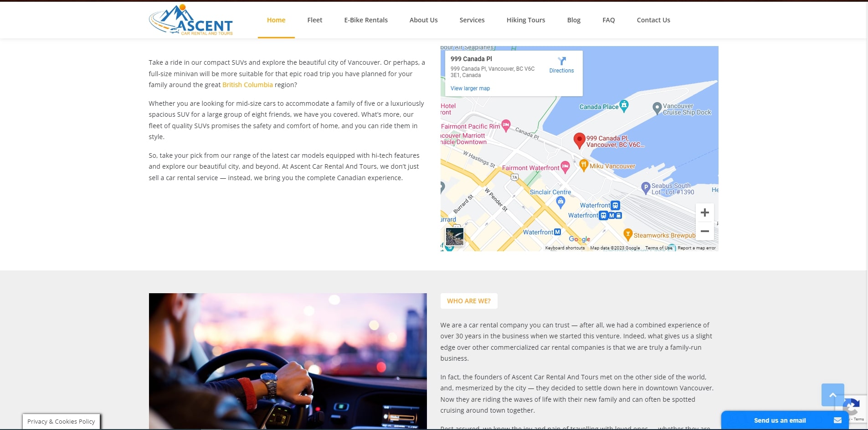
Task: Go to the Hiking Tours page
Action: tap(525, 20)
